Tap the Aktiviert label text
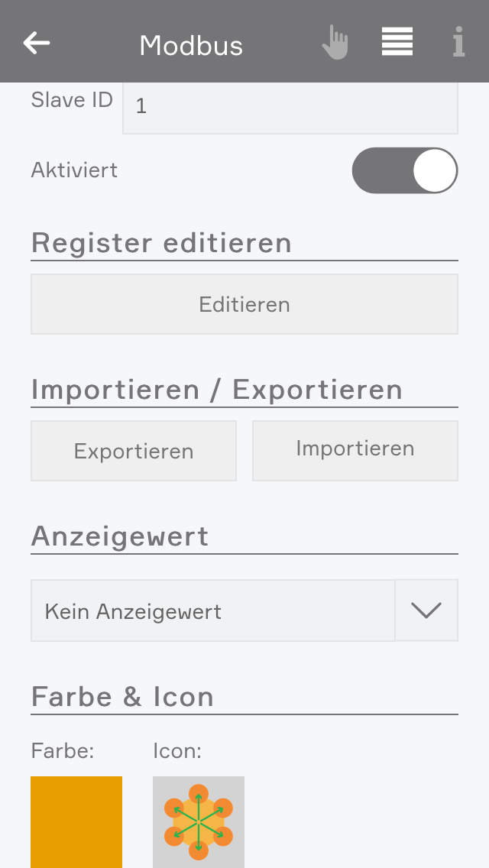This screenshot has height=868, width=489. point(74,170)
